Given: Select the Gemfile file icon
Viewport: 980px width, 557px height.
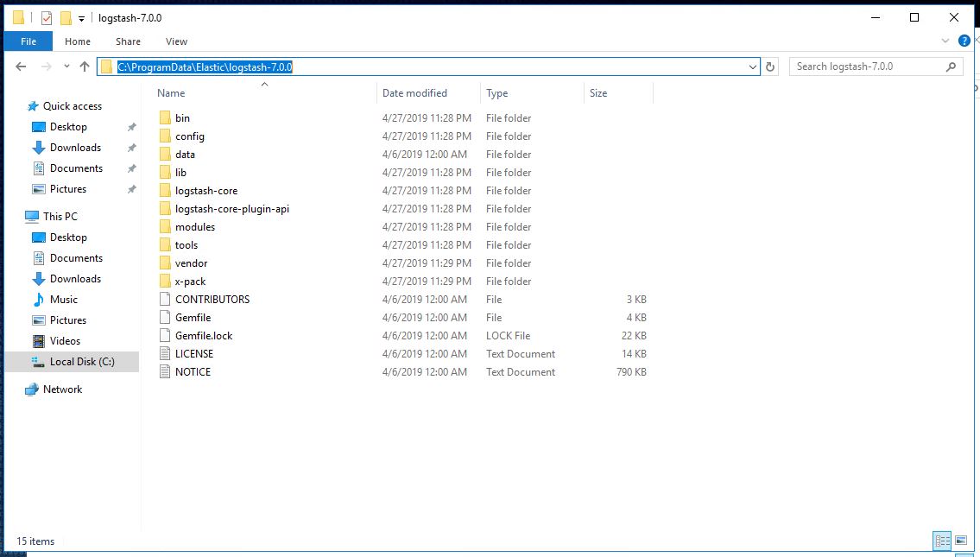Looking at the screenshot, I should tap(165, 317).
